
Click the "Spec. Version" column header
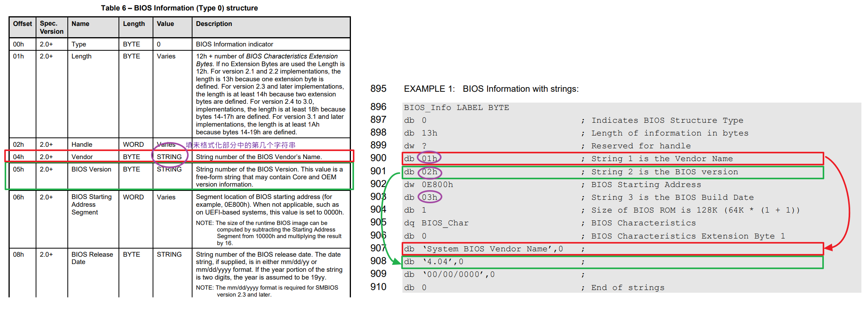tap(52, 27)
